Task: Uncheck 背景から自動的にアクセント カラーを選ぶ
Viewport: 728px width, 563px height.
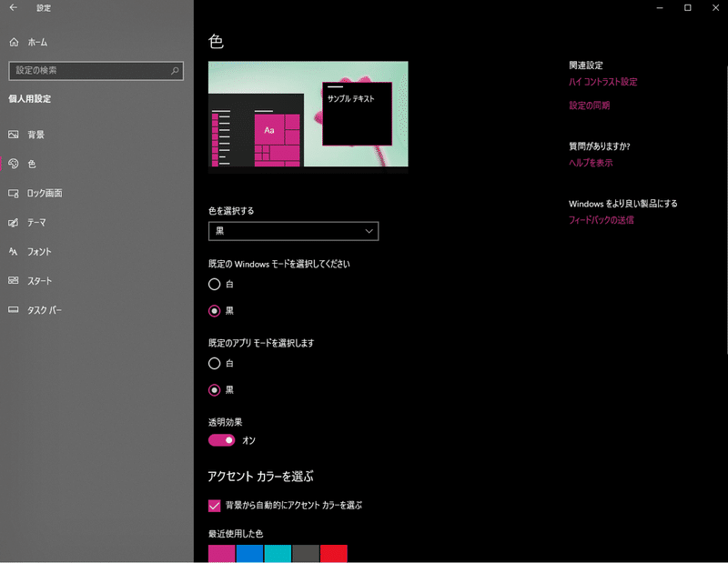Action: point(214,506)
